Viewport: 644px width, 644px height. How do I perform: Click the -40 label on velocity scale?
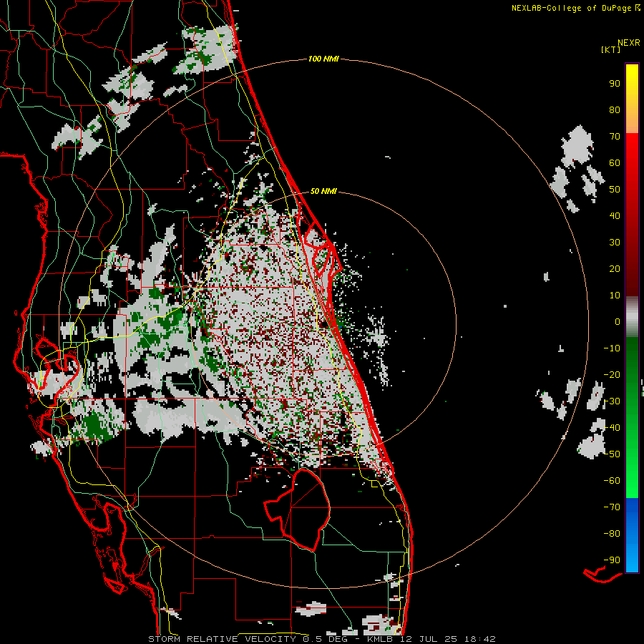click(x=612, y=428)
